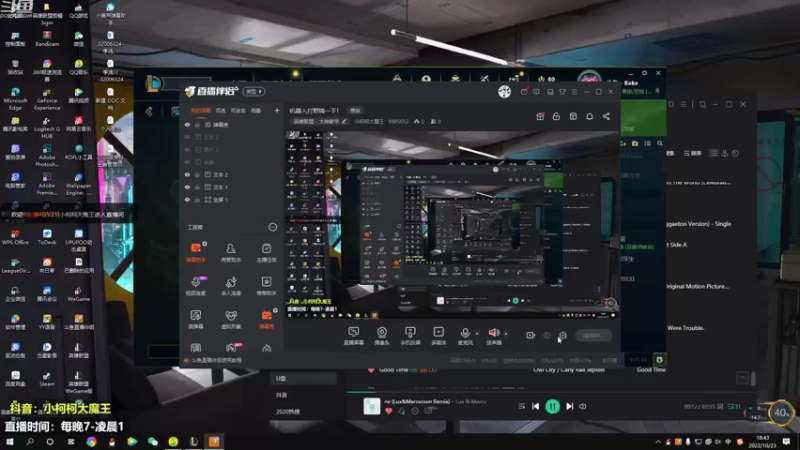Click the modify title button
This screenshot has width=800, height=450.
tap(355, 111)
